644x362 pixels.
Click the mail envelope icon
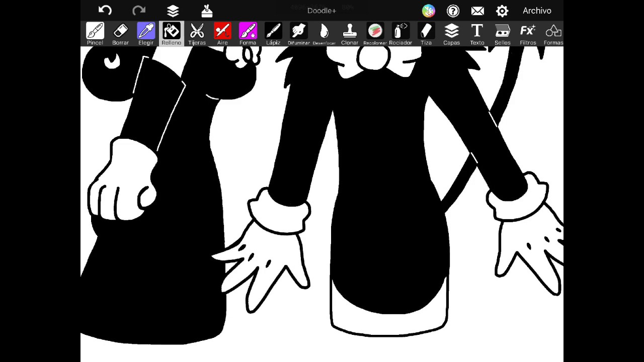(477, 11)
